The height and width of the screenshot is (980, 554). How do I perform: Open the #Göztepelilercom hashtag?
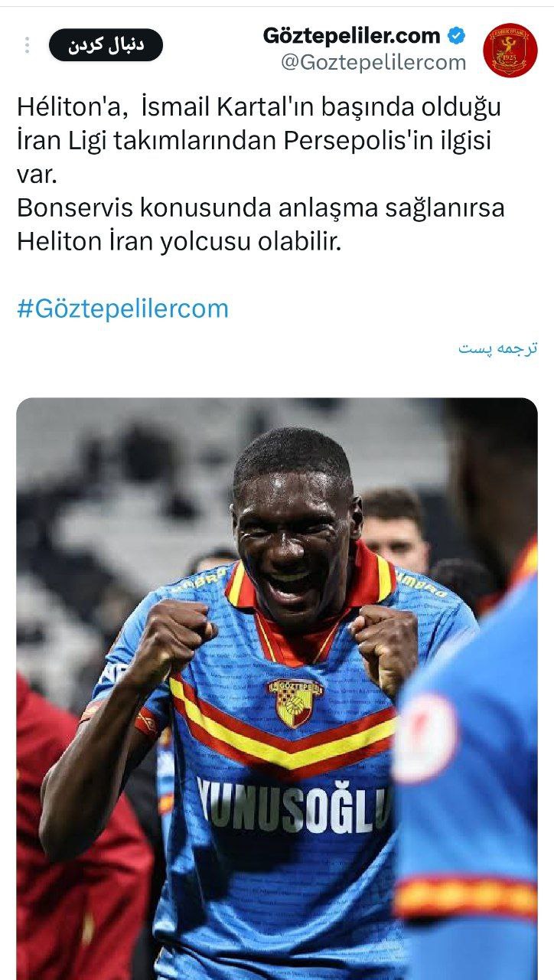(122, 309)
